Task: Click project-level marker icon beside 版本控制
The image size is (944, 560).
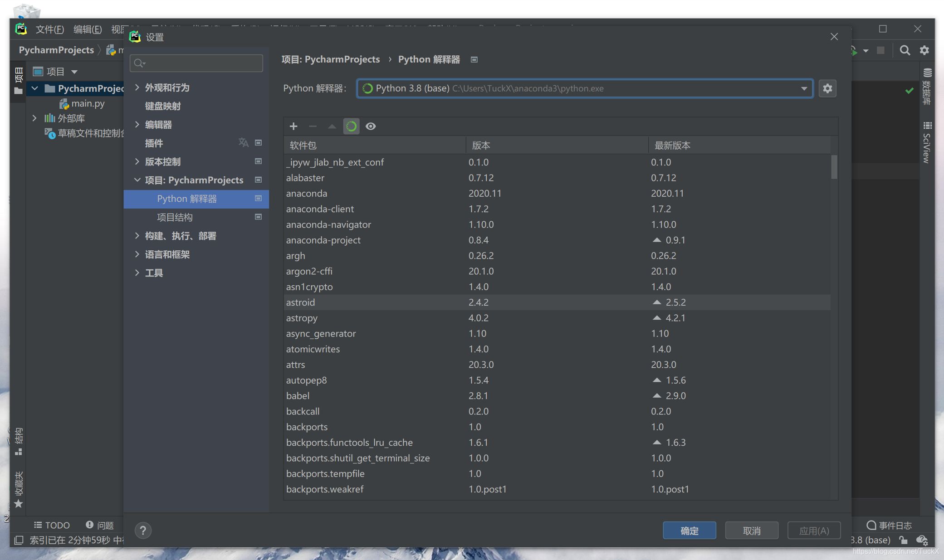Action: click(258, 161)
